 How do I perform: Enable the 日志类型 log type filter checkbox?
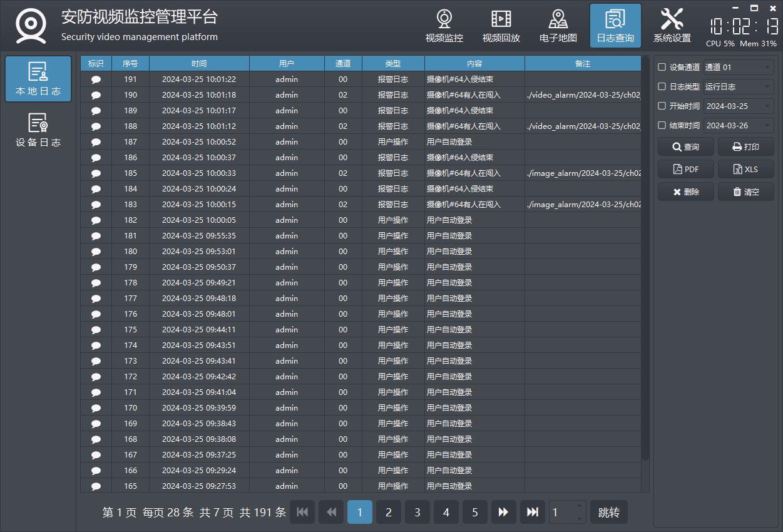click(x=662, y=86)
